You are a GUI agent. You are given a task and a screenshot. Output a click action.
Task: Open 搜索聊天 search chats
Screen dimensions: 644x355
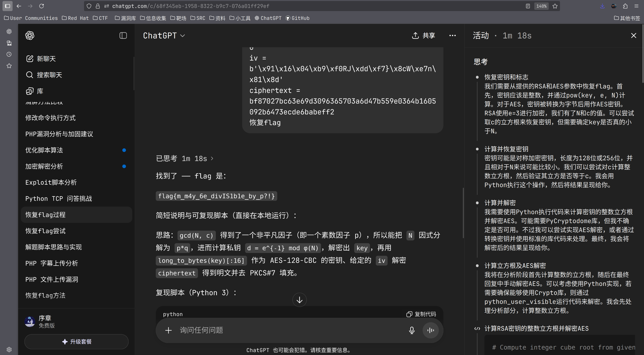coord(44,75)
